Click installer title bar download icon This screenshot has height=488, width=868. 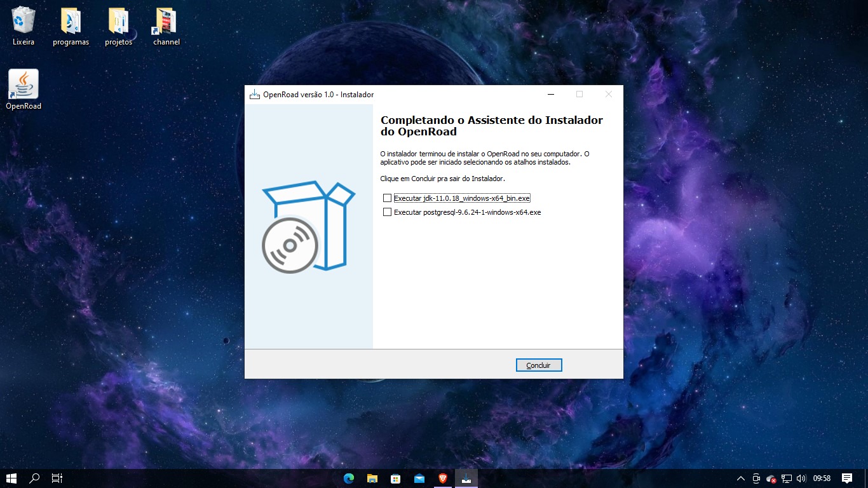point(255,95)
